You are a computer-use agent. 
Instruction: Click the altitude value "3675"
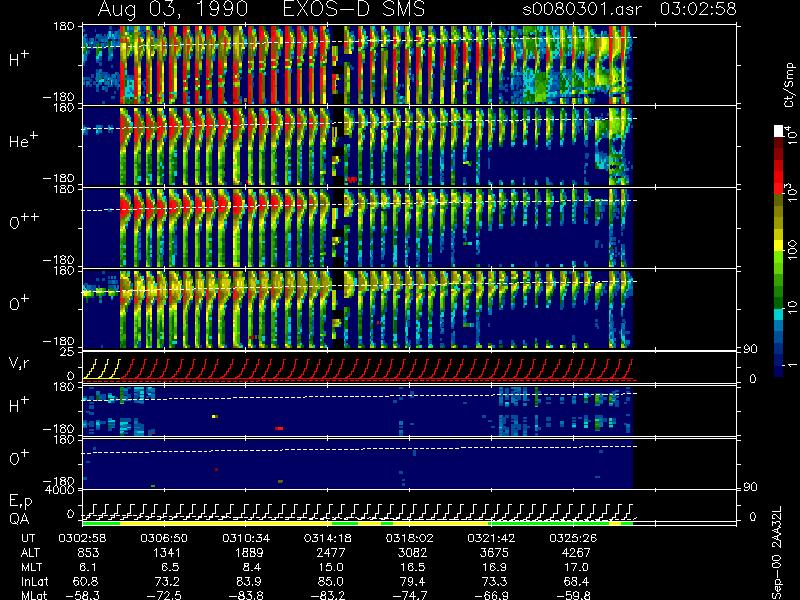[x=494, y=553]
